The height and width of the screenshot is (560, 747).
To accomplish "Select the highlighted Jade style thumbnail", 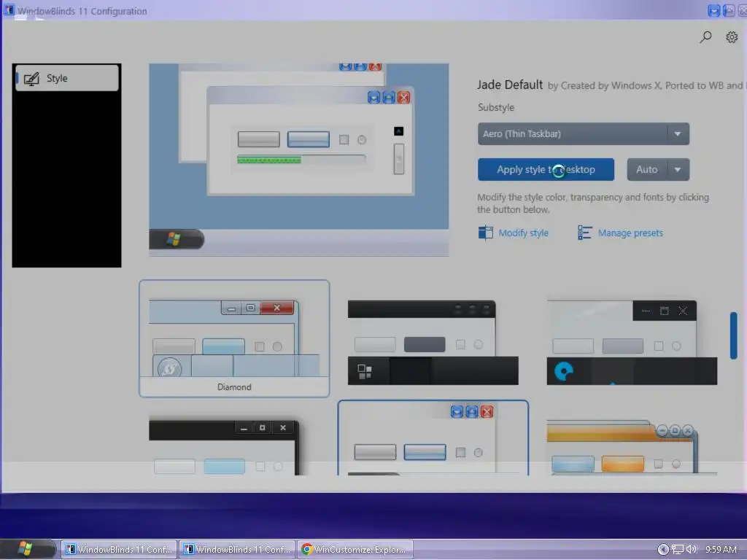I will coord(433,438).
